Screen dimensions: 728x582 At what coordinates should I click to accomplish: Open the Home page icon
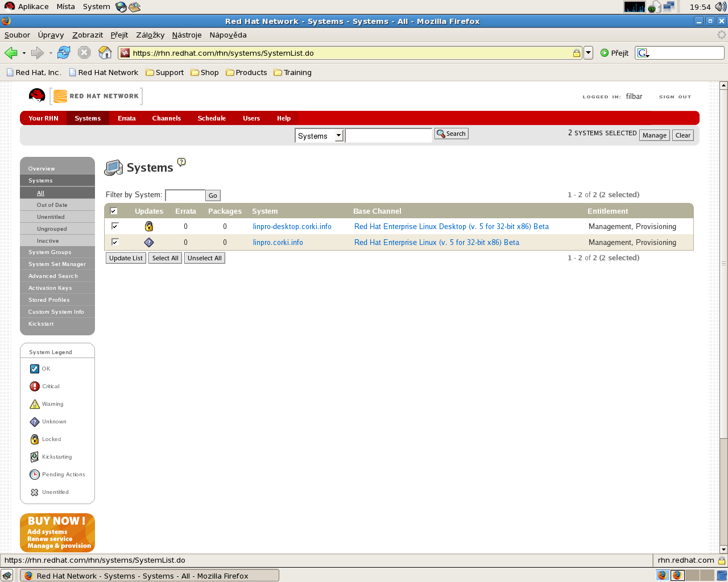point(105,53)
